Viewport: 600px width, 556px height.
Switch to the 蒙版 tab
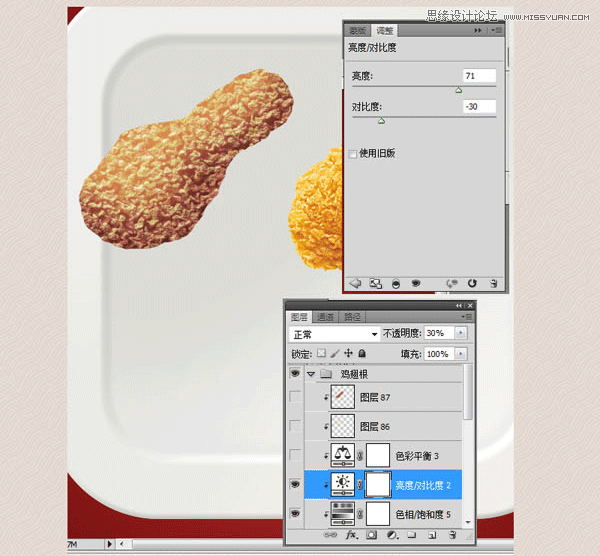tap(358, 31)
